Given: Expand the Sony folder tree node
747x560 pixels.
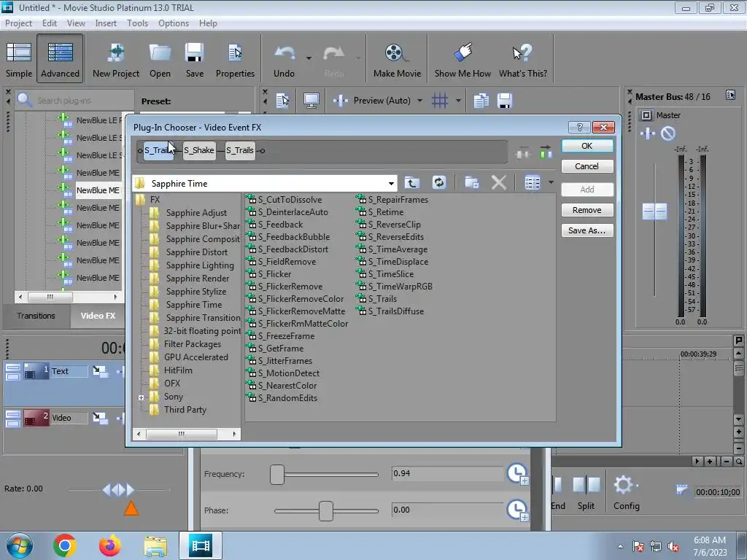Looking at the screenshot, I should click(x=141, y=397).
